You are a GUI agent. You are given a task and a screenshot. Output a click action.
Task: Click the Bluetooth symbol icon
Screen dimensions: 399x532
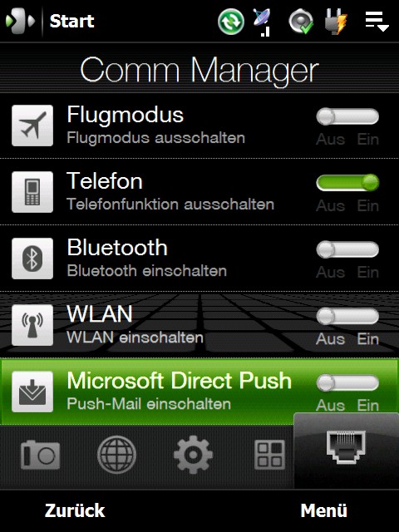(x=32, y=259)
